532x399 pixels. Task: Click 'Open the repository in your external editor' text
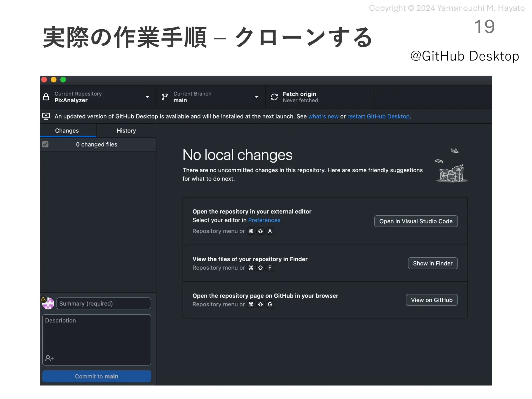click(x=252, y=211)
